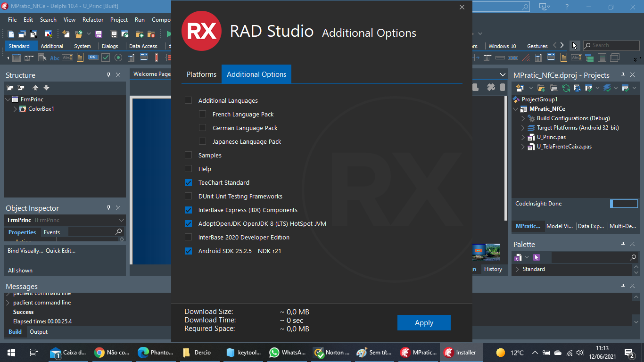644x362 pixels.
Task: Click the Bind Visually... link
Action: click(25, 251)
